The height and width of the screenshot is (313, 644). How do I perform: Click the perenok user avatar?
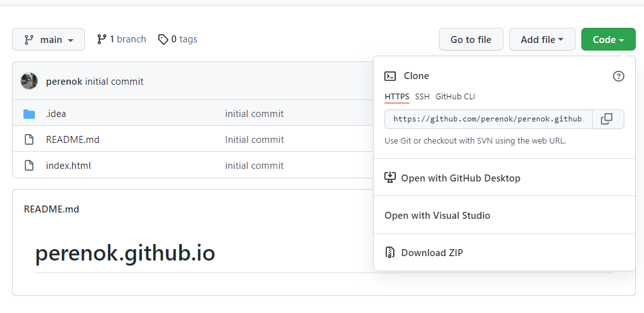[29, 81]
